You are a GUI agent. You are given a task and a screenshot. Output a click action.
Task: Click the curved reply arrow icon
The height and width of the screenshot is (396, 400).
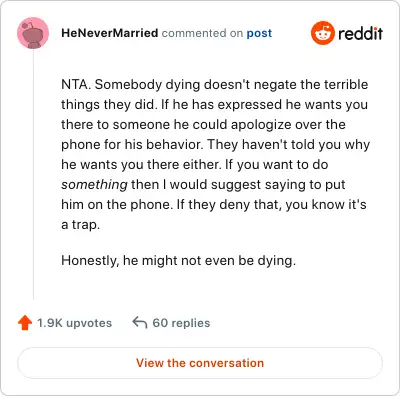140,322
